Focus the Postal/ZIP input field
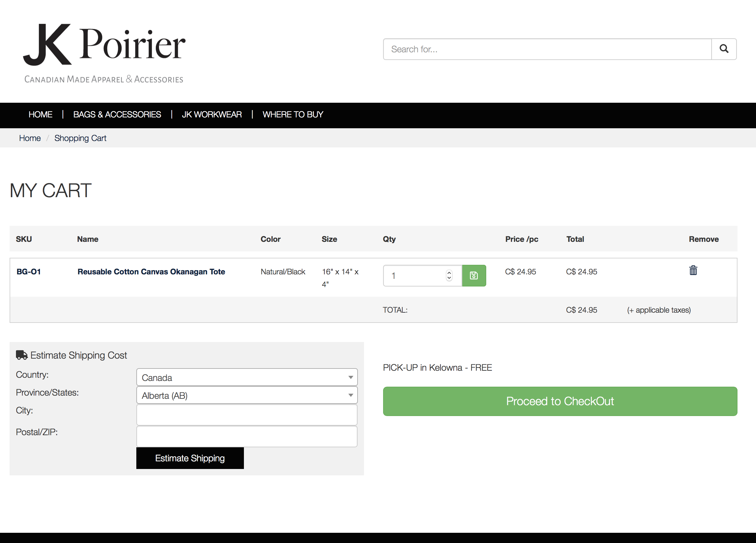 [247, 436]
